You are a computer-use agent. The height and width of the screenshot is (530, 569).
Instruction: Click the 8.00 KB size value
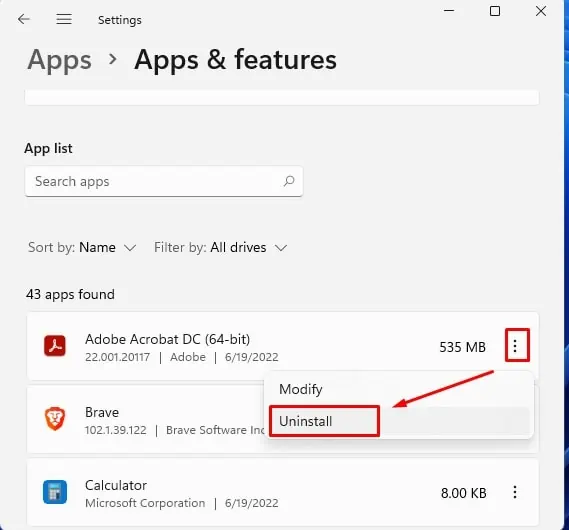pyautogui.click(x=464, y=493)
